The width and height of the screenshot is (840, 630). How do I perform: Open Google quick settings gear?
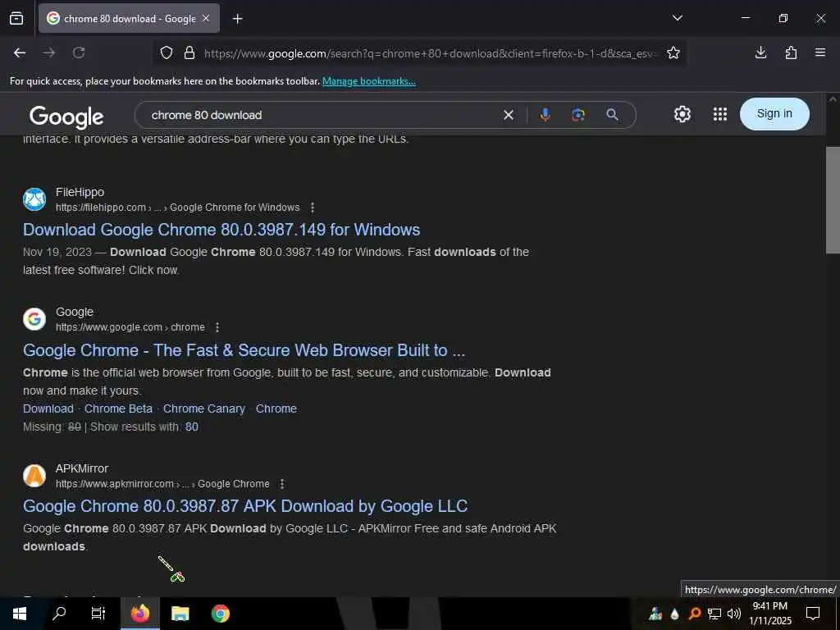coord(682,114)
